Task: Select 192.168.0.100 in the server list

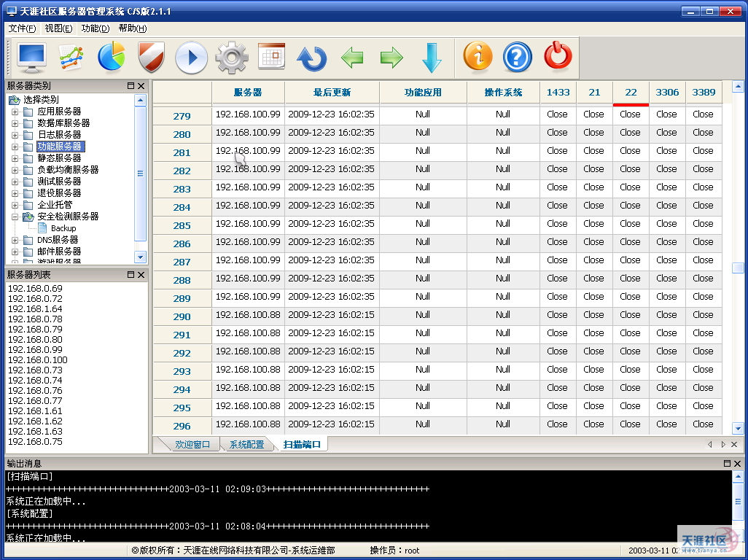Action: [x=37, y=359]
